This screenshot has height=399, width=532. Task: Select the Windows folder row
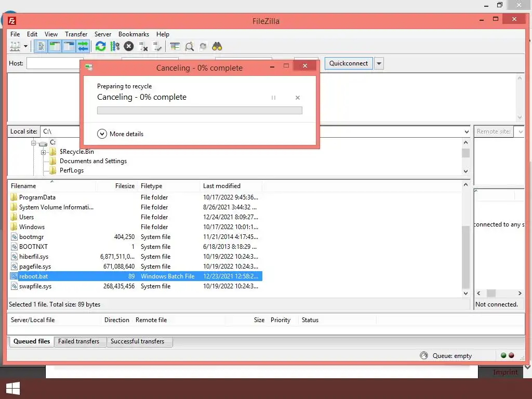[136, 227]
